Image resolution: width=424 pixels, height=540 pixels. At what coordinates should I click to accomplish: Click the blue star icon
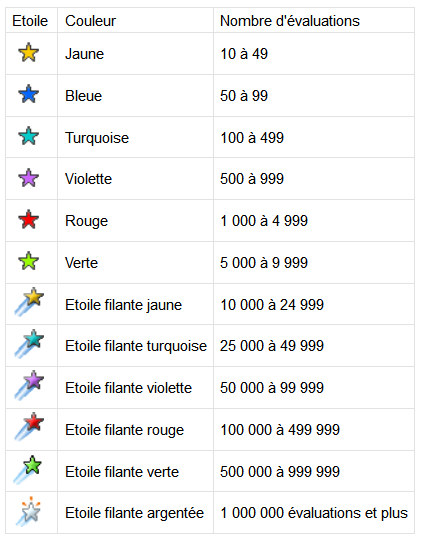(x=29, y=94)
